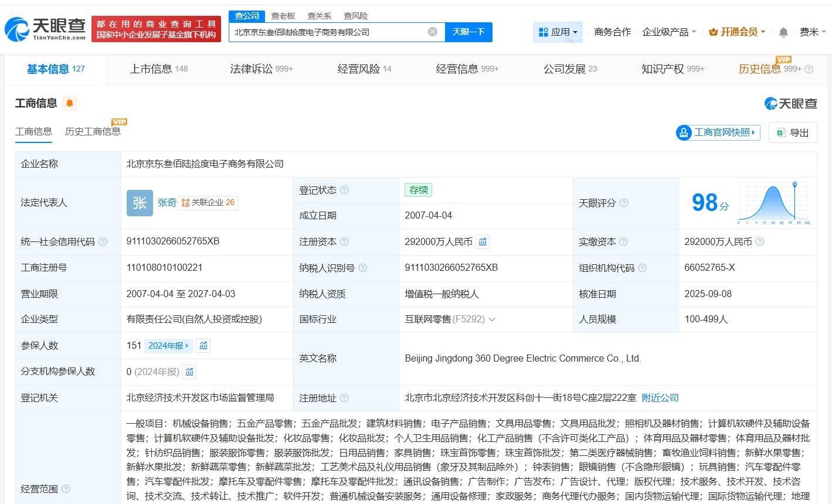Click the 天眼查 logo to go home
The height and width of the screenshot is (504, 832).
click(x=46, y=28)
